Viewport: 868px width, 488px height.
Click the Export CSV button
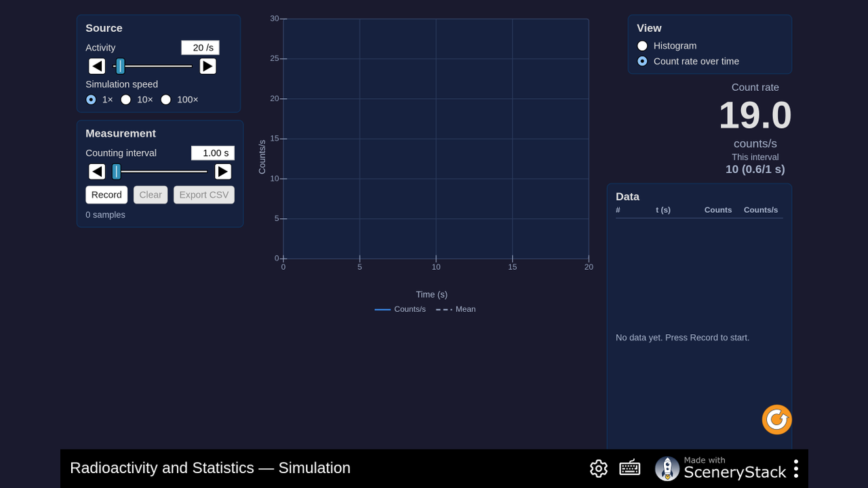point(204,195)
